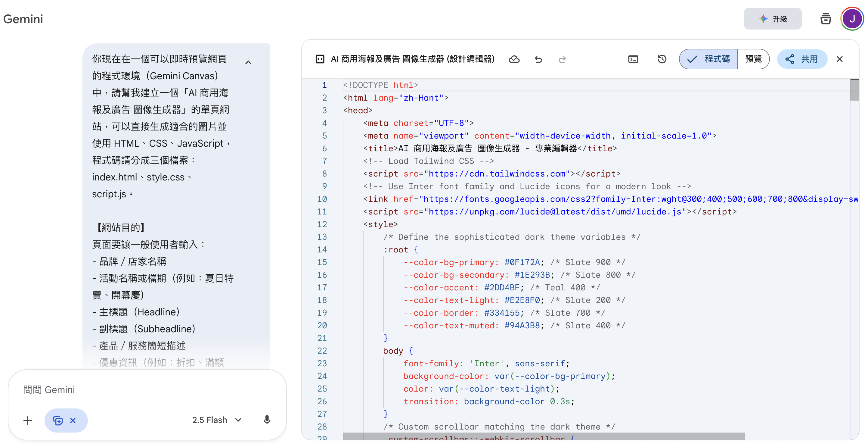Screen dimensions: 868x444
Task: Switch to the 預覽 preview tab
Action: (x=753, y=59)
